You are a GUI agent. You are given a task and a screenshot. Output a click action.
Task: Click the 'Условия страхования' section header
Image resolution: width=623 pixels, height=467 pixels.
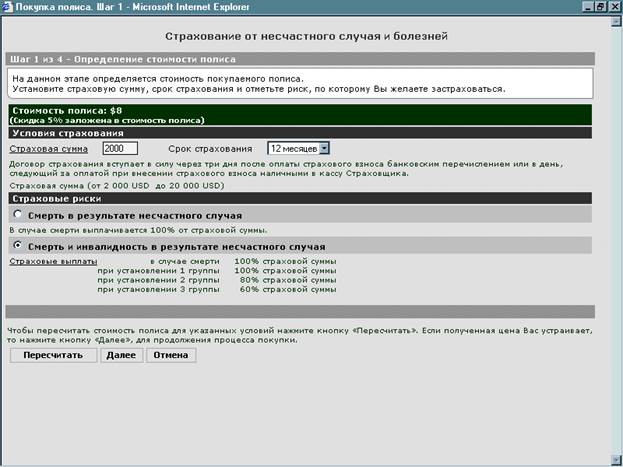click(66, 132)
